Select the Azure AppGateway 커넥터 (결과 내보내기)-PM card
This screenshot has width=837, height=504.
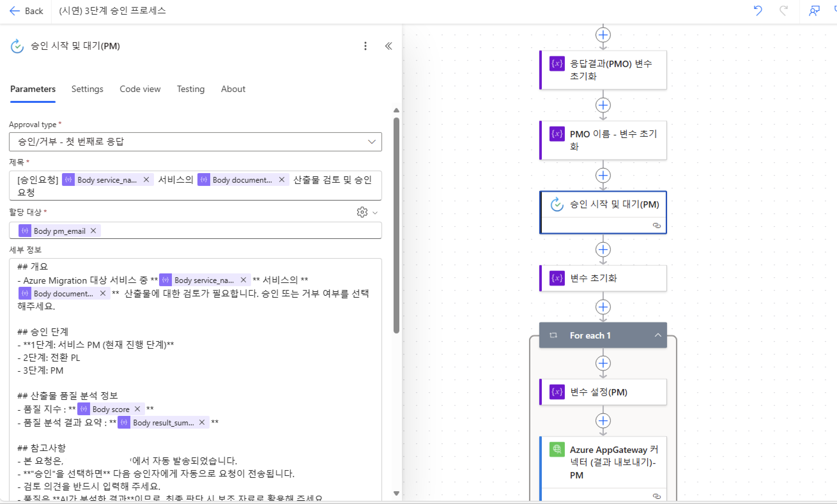coord(603,468)
